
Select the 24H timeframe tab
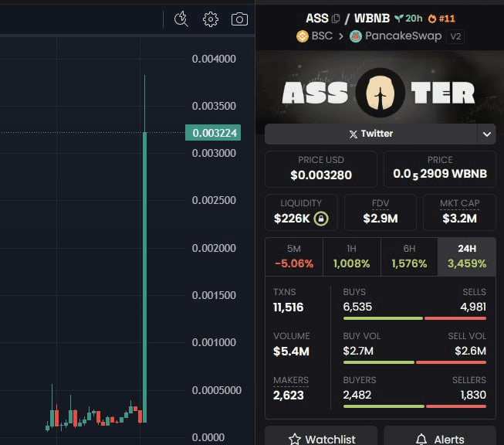[x=467, y=256]
